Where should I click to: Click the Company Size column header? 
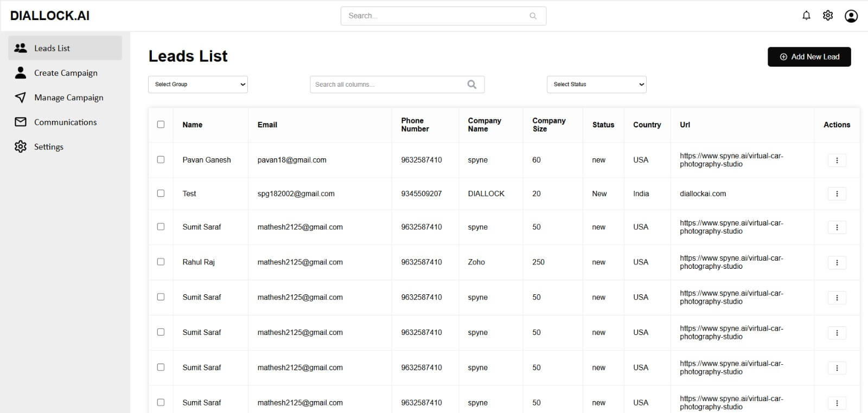549,125
